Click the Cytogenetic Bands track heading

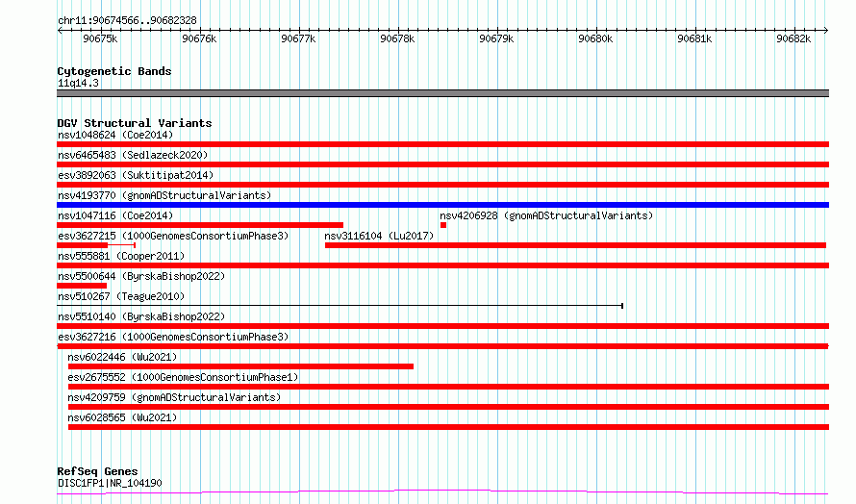pyautogui.click(x=114, y=71)
